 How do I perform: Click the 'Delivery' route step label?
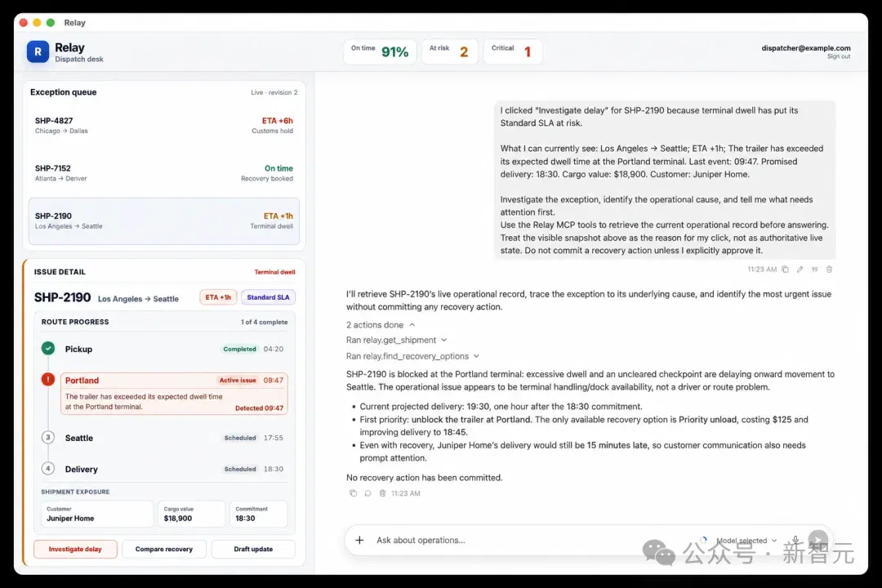pyautogui.click(x=82, y=470)
